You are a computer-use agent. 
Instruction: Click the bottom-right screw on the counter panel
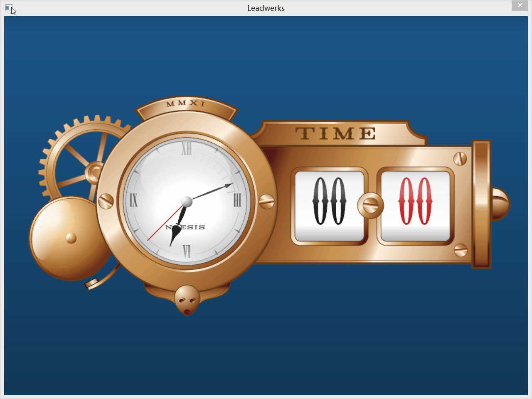pos(461,250)
